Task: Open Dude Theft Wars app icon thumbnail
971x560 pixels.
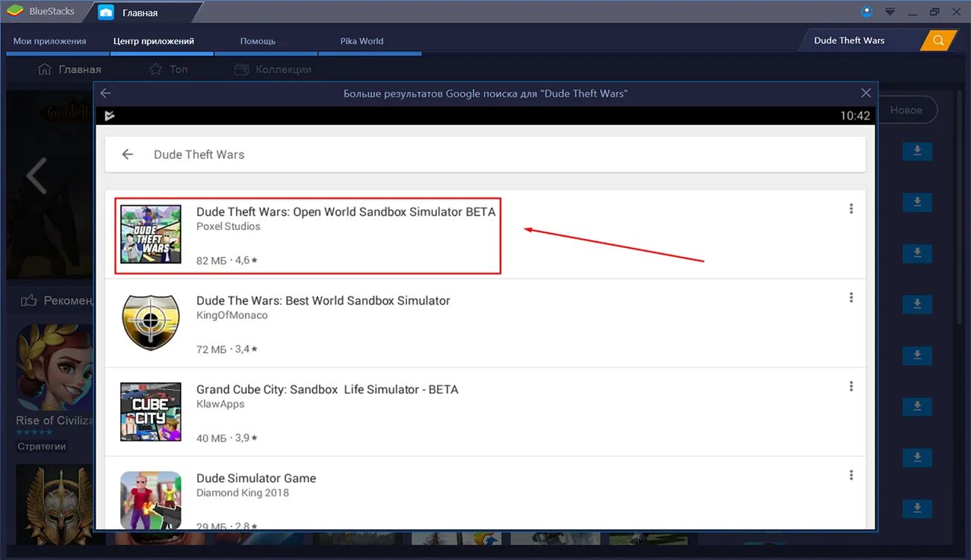Action: point(151,234)
